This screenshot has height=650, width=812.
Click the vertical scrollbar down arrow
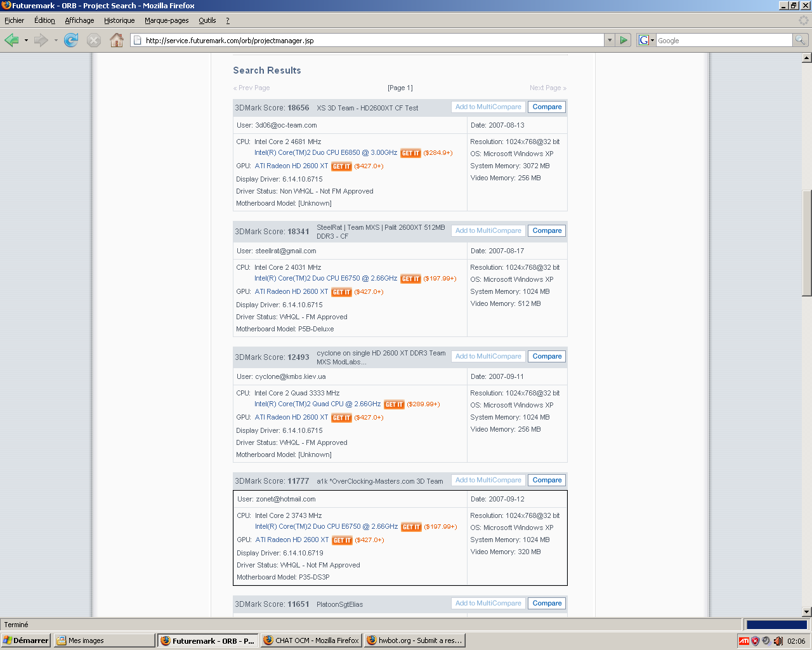806,612
